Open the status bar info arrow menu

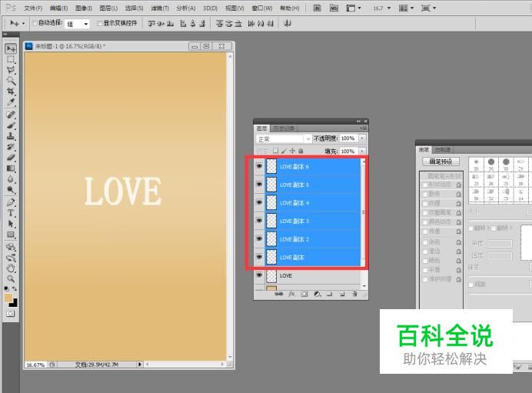point(139,365)
